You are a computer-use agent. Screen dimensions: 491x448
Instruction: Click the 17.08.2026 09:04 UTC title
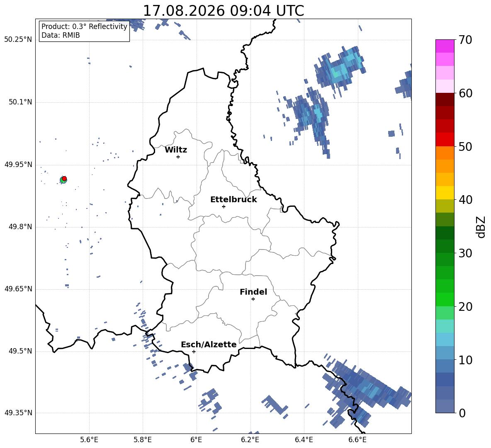coord(223,11)
